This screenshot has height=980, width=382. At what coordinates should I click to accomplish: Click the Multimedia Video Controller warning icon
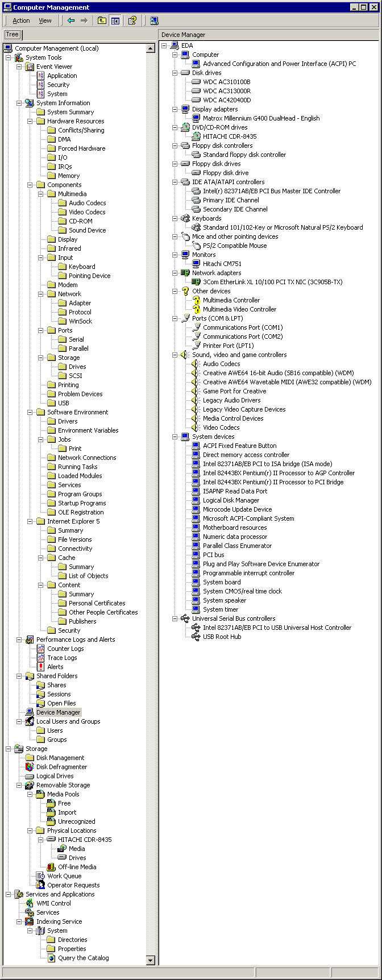(x=196, y=309)
